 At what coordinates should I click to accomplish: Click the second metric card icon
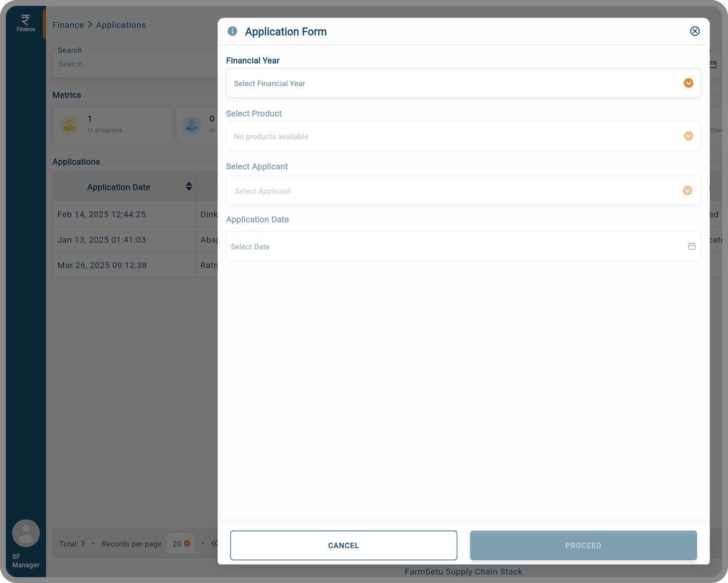(192, 125)
